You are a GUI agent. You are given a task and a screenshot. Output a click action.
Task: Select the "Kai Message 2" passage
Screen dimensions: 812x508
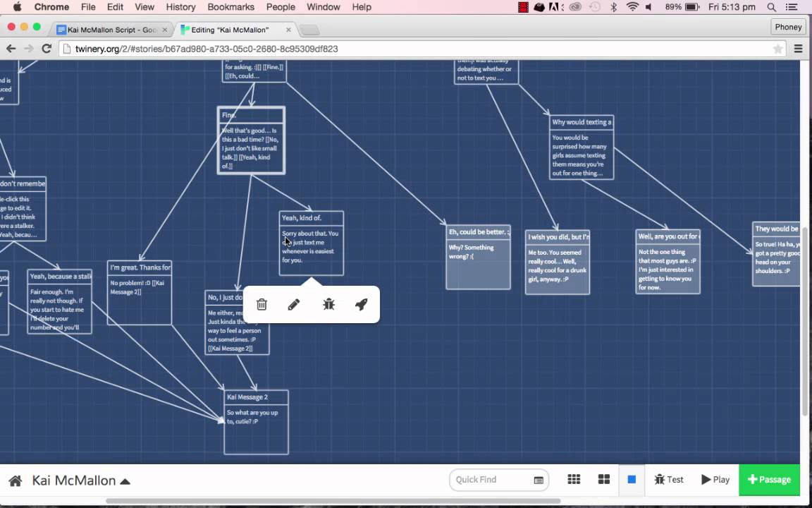256,423
